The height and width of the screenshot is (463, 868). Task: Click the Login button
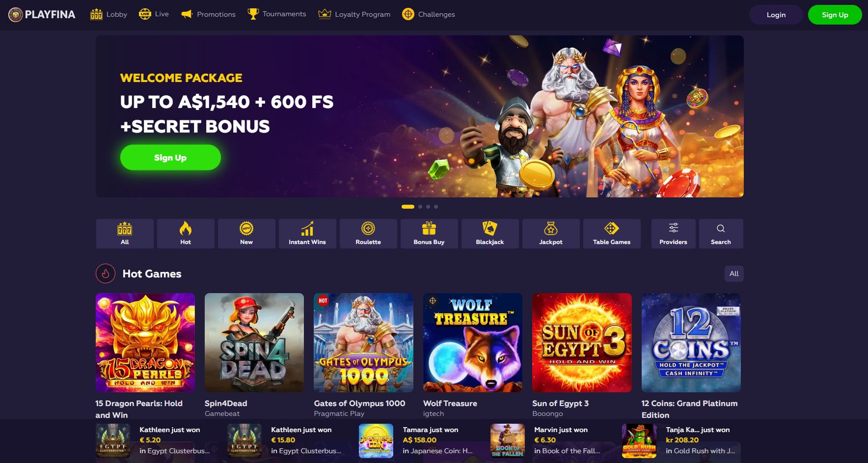776,15
